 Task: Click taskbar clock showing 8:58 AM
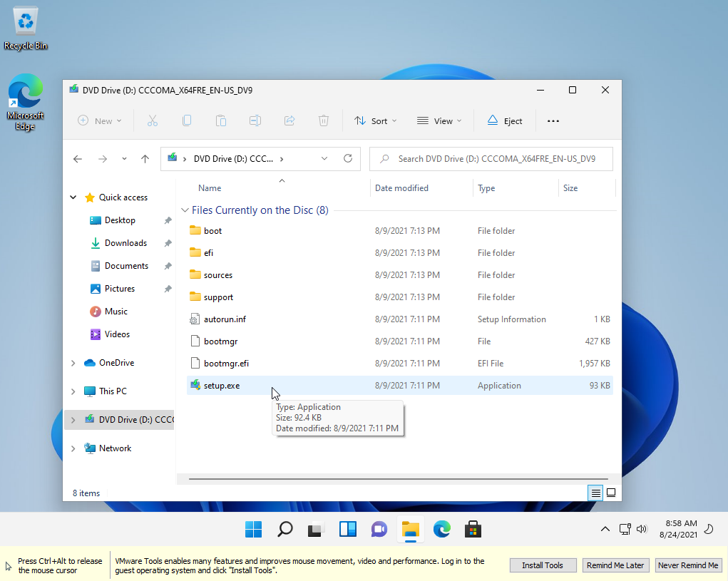678,528
